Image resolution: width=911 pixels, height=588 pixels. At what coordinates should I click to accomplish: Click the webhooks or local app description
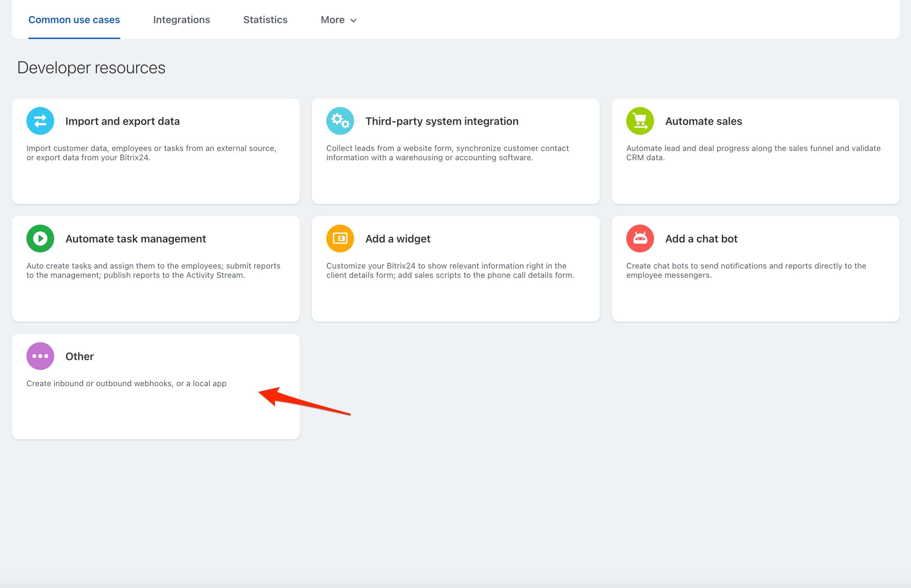point(127,383)
